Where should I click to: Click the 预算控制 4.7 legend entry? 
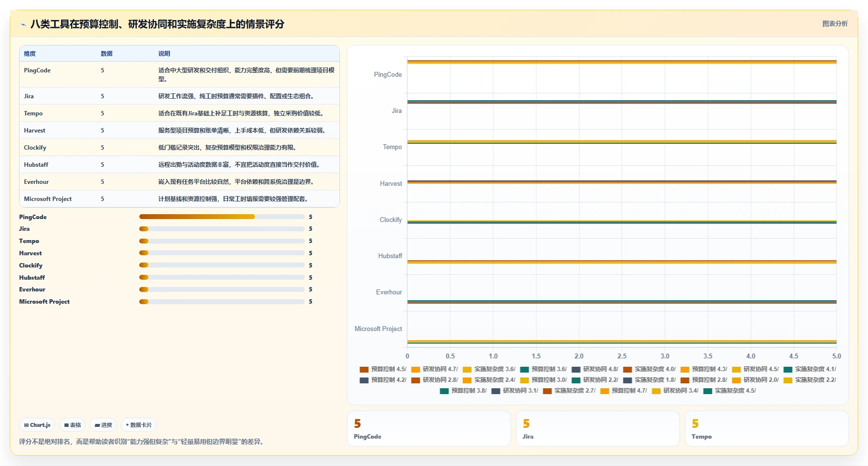click(624, 391)
